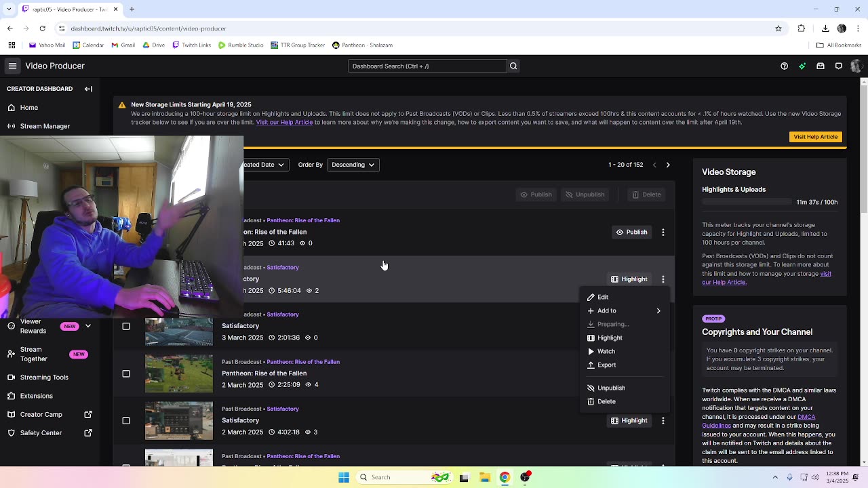Click the Highlights & Uploads storage meter

(747, 202)
